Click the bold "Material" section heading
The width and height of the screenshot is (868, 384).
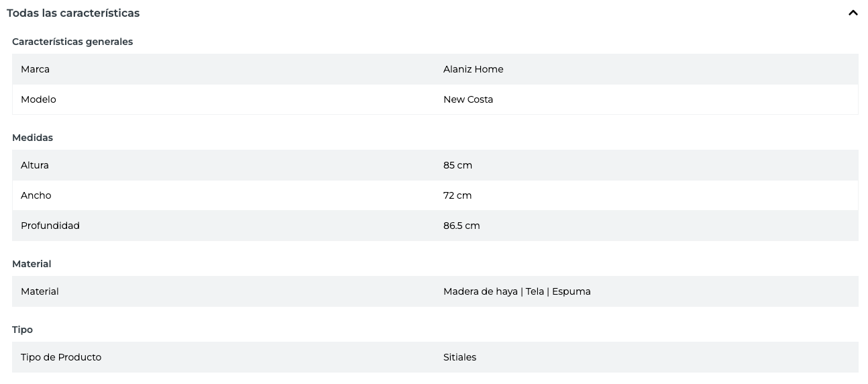tap(32, 264)
